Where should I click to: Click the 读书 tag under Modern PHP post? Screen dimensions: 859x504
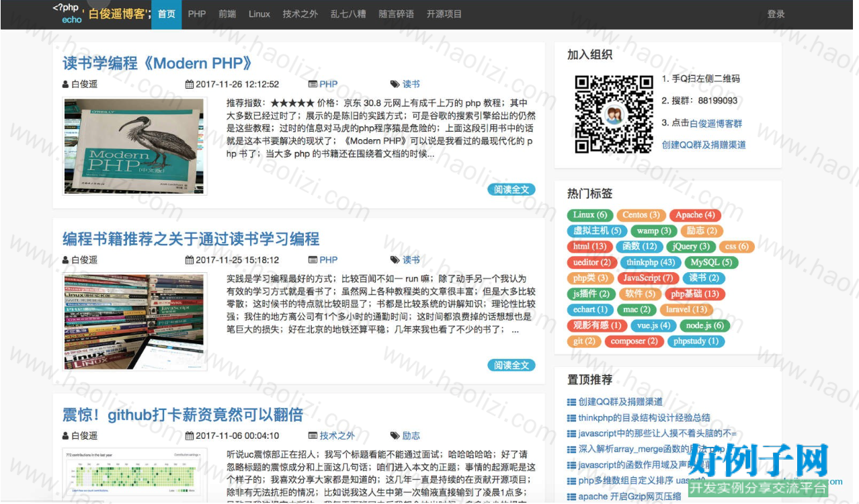411,84
